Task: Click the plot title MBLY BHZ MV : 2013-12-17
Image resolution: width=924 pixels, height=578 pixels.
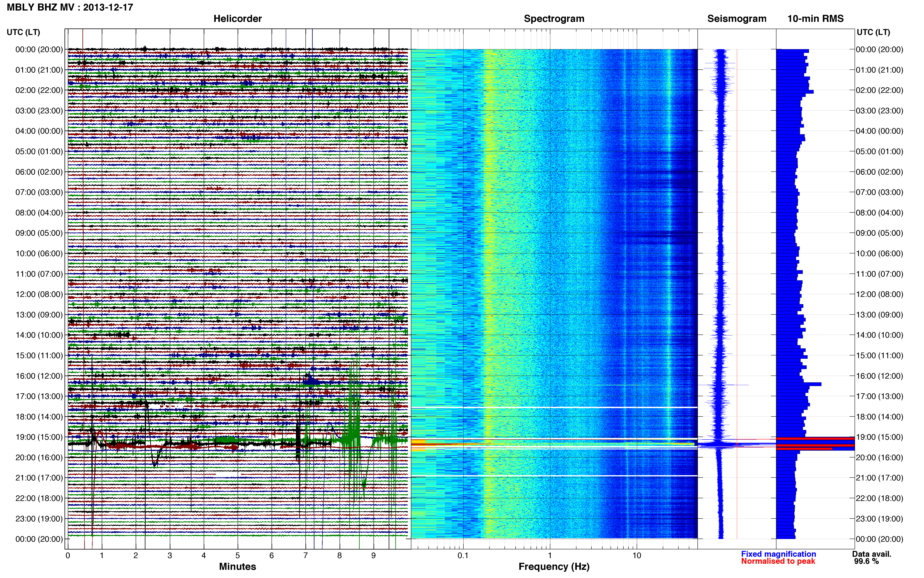Action: 70,7
